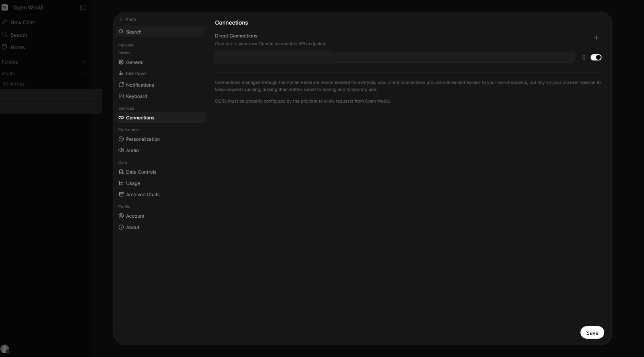This screenshot has width=644, height=357.
Task: Expand the Folders section
Action: tap(10, 62)
